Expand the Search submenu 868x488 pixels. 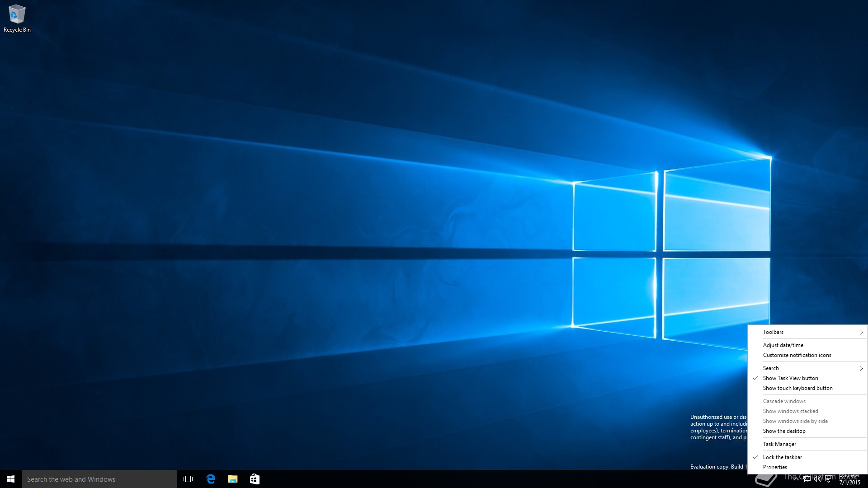807,368
